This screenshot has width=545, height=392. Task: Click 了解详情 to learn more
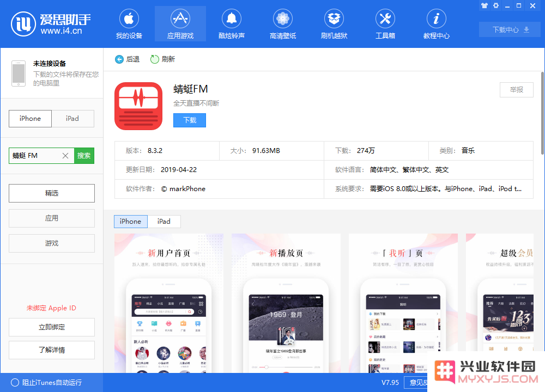52,350
